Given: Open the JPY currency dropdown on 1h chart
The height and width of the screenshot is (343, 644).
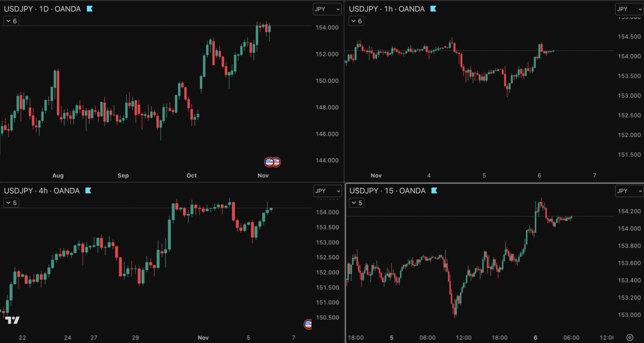Looking at the screenshot, I should pos(629,9).
